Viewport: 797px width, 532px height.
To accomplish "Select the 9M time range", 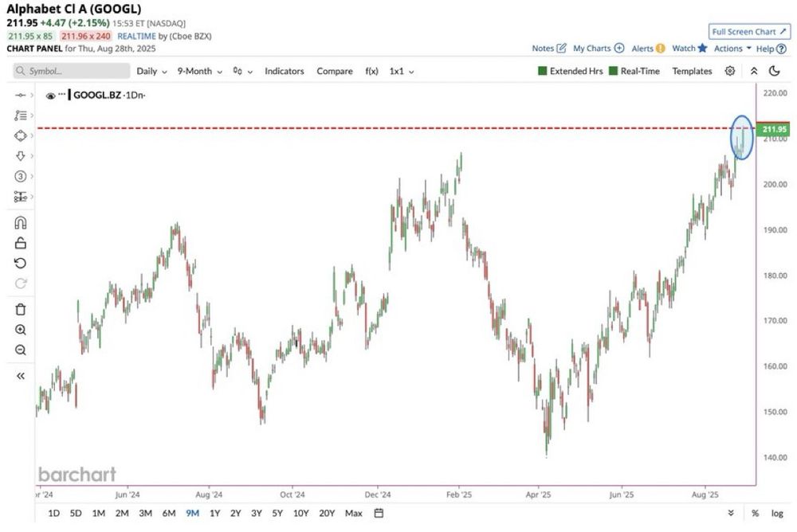I will [192, 513].
